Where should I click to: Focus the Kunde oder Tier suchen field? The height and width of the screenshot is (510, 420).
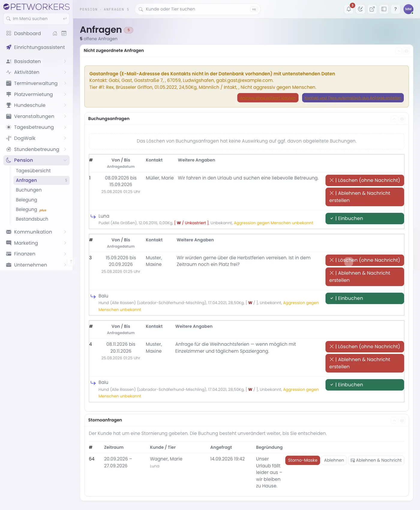coord(198,9)
